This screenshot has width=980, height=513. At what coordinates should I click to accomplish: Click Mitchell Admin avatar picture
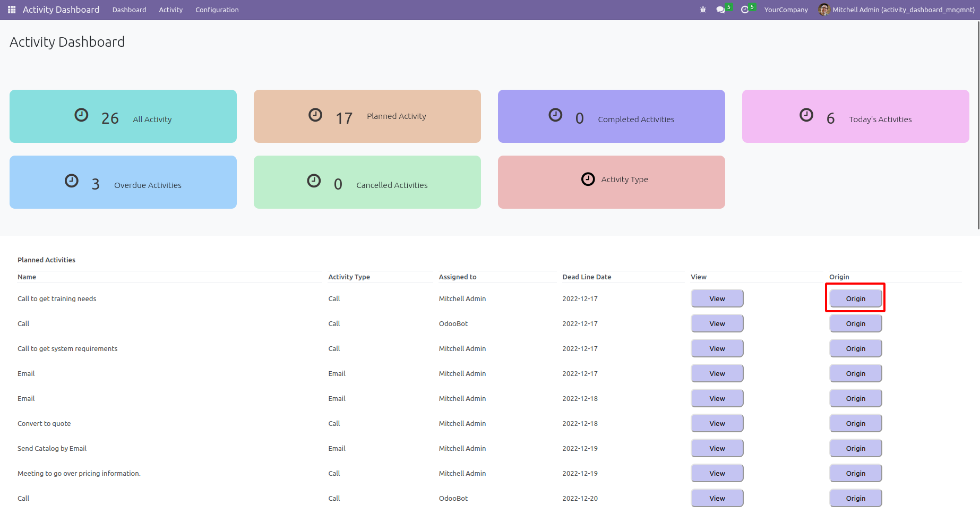pyautogui.click(x=824, y=10)
